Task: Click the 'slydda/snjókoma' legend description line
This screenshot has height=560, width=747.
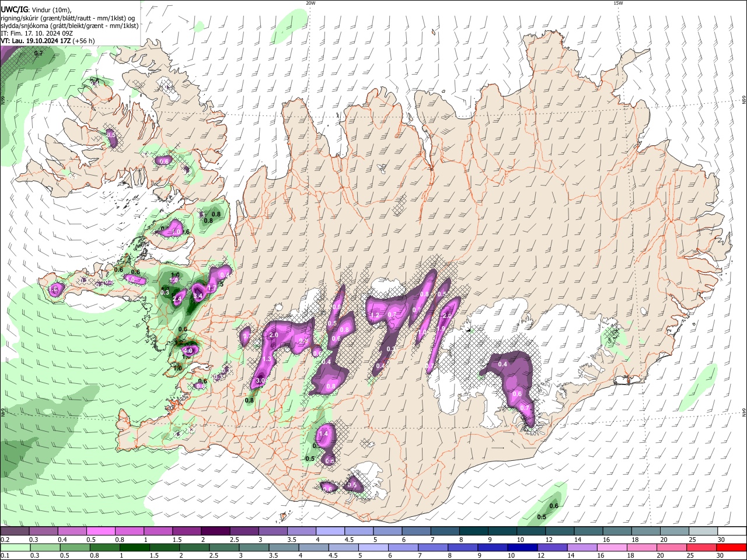Action: point(69,26)
